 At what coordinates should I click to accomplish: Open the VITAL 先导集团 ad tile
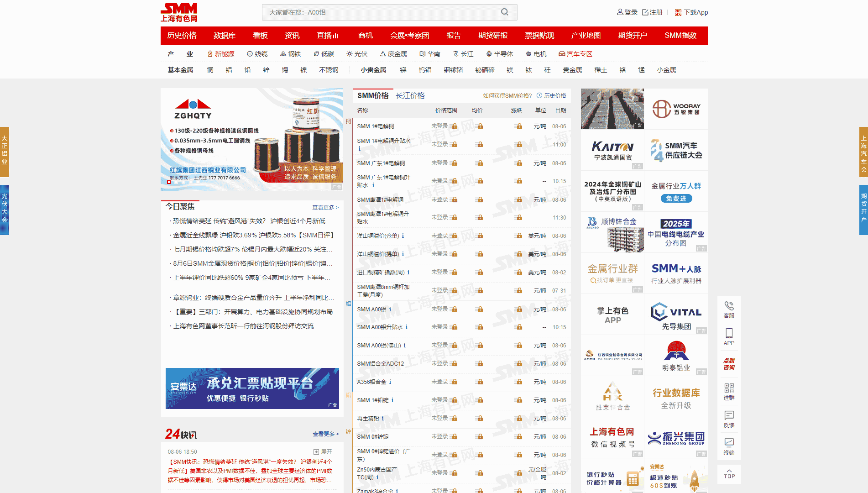click(676, 315)
